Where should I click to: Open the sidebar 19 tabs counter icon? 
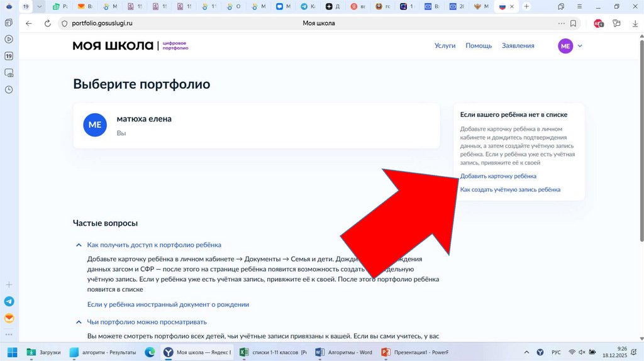[x=9, y=56]
